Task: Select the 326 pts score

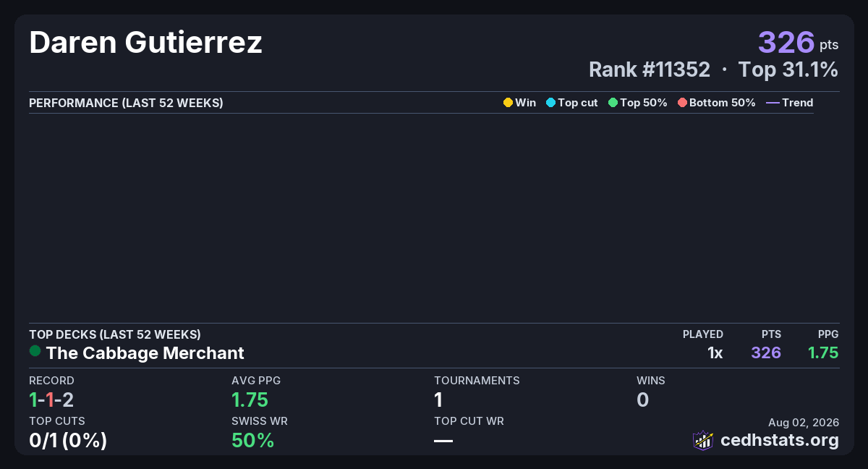Action: 798,42
